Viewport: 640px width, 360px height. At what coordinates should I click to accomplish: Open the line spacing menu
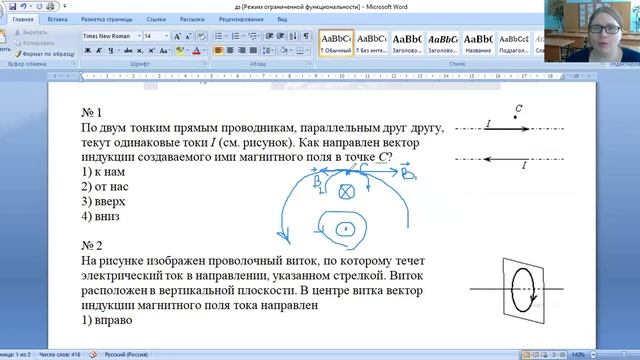click(268, 51)
